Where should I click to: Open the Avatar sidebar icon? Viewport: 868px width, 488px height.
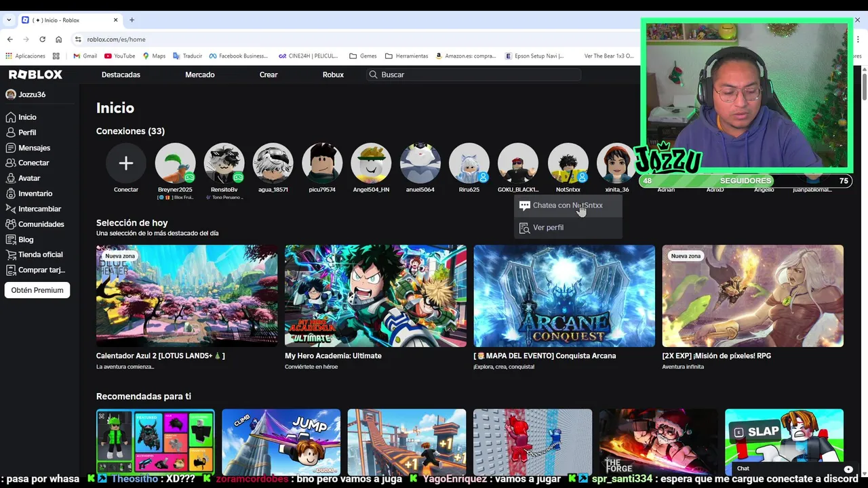11,178
